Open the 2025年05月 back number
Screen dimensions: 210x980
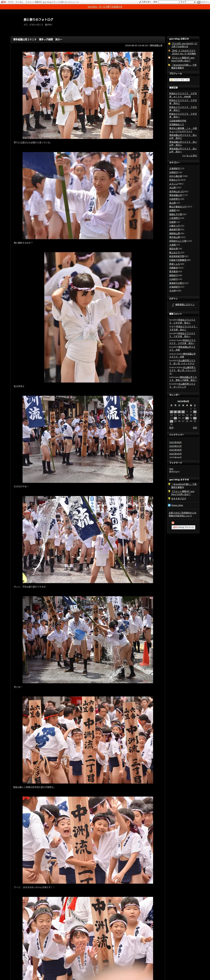pos(175,454)
